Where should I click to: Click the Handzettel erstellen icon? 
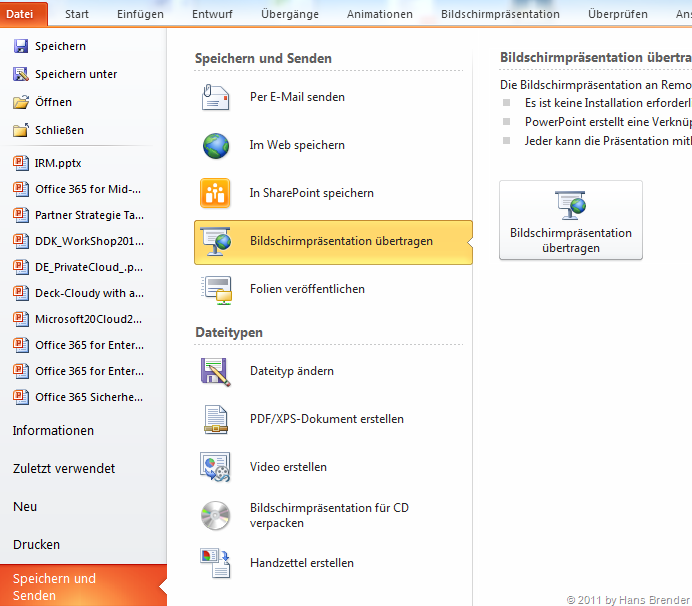[x=216, y=563]
